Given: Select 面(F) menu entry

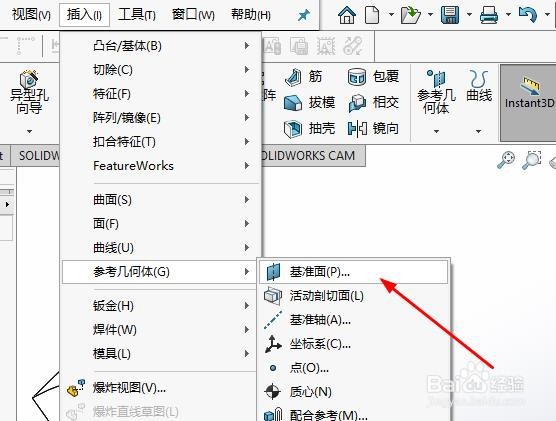Looking at the screenshot, I should 161,224.
